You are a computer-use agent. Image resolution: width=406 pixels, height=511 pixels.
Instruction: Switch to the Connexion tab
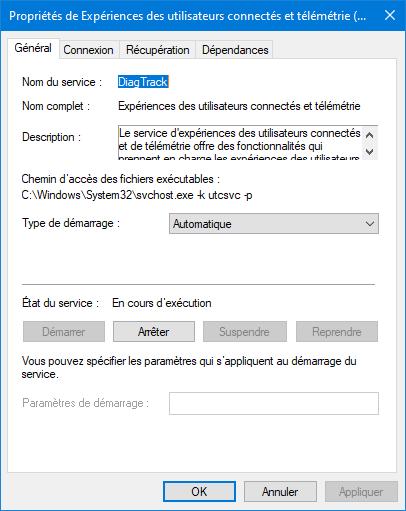click(88, 50)
